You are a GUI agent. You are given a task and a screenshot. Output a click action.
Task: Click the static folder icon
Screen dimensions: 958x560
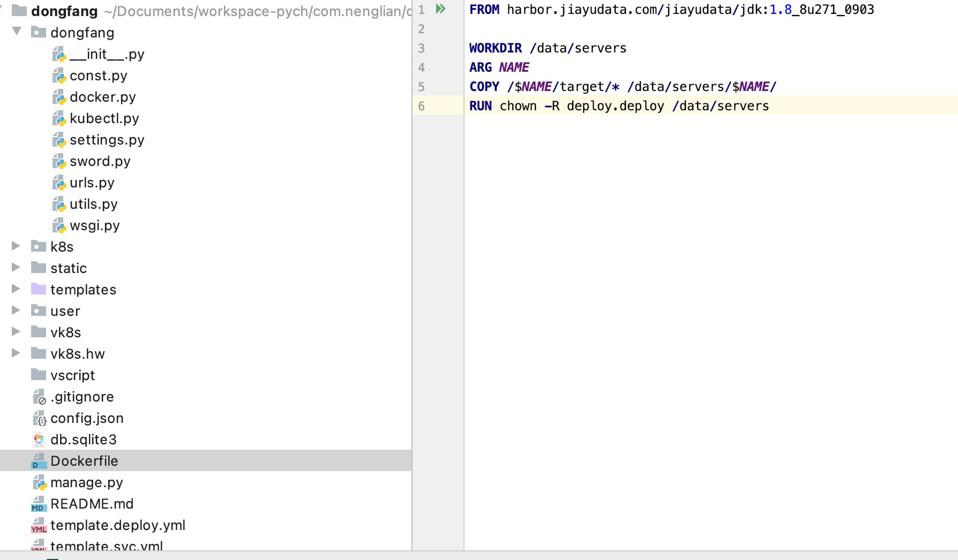(39, 267)
